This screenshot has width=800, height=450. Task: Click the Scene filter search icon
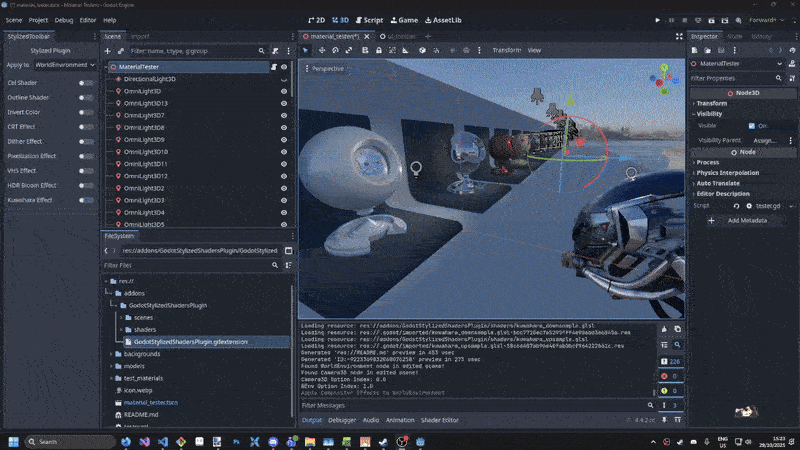click(261, 51)
